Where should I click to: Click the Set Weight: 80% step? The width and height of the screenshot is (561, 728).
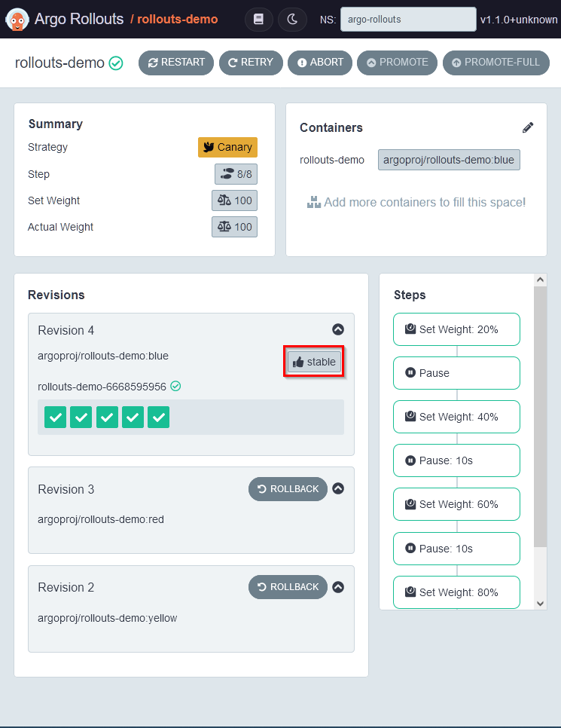pyautogui.click(x=456, y=592)
